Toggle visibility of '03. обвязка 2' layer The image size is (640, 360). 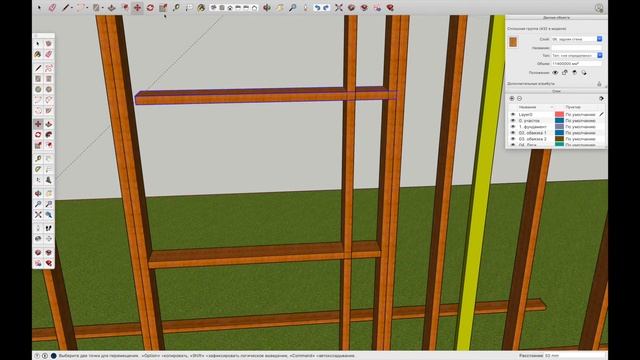513,139
